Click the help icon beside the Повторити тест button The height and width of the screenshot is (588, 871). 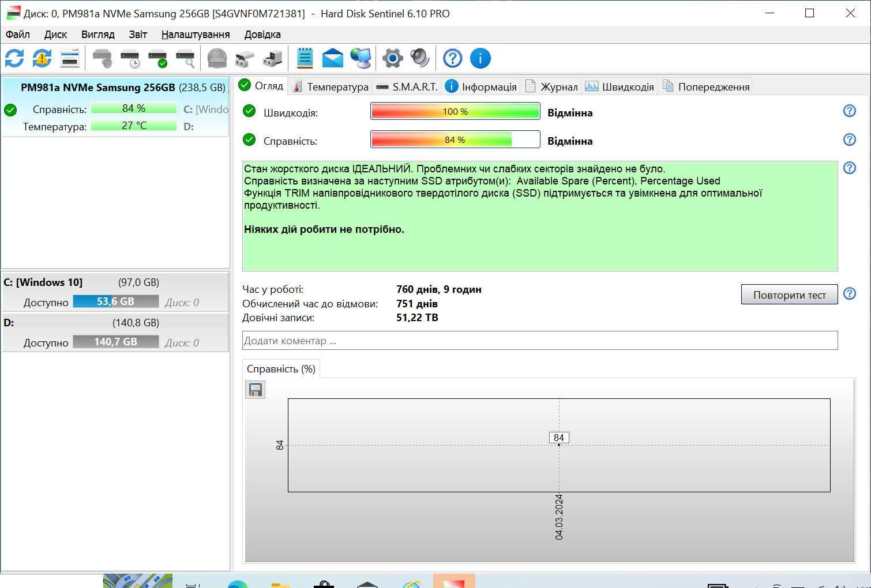point(849,293)
